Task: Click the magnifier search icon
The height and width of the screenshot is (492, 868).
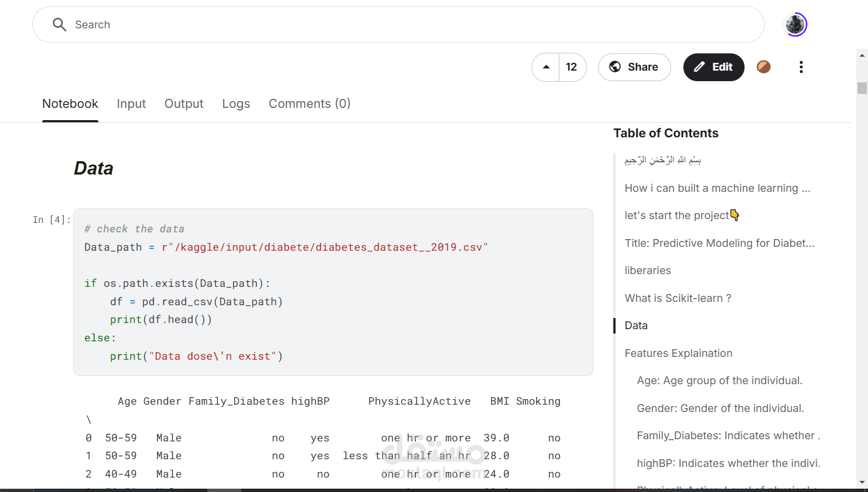Action: pos(59,24)
